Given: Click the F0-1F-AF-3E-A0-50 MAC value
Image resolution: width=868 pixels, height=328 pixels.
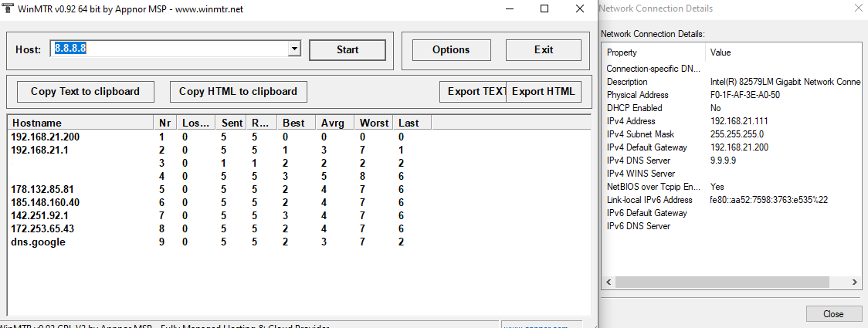Looking at the screenshot, I should click(744, 95).
